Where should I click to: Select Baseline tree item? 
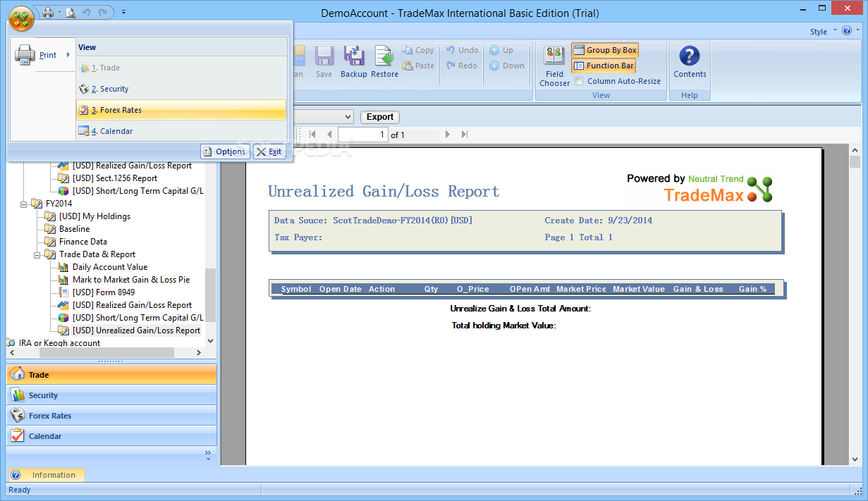click(74, 229)
